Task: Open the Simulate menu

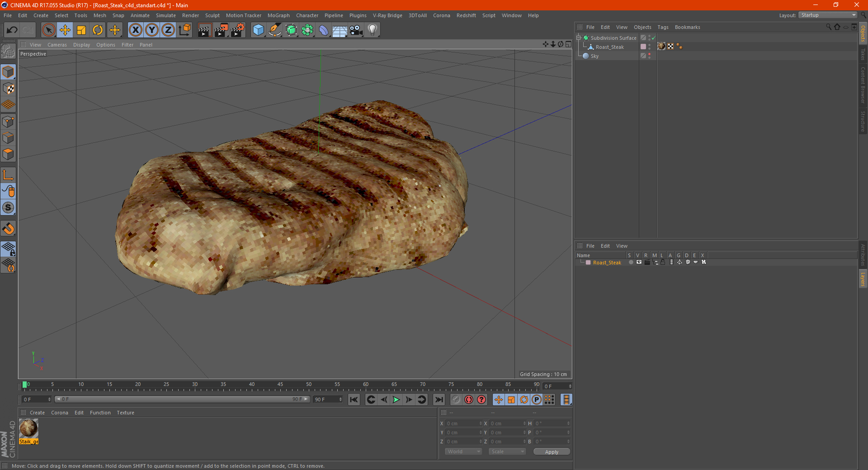Action: (166, 15)
